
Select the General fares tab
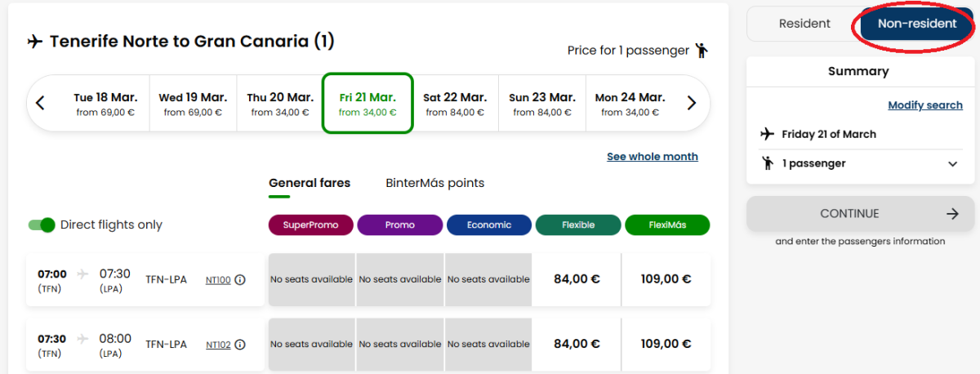pyautogui.click(x=310, y=183)
